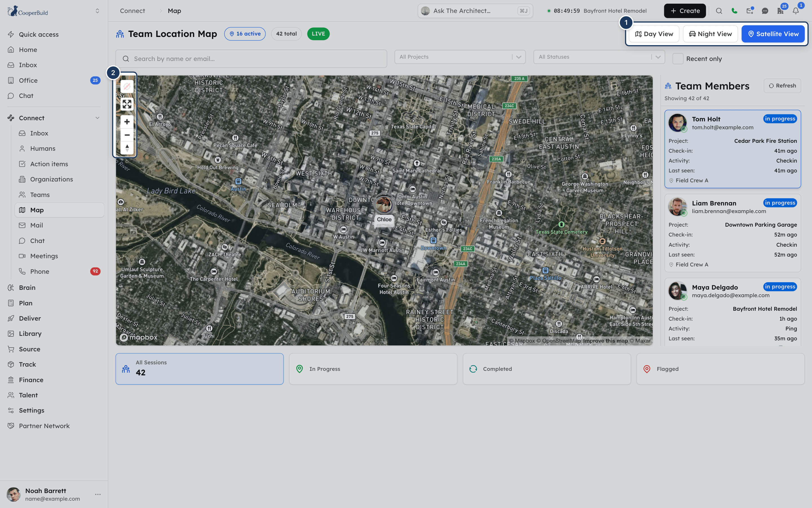Toggle map fullscreen expand icon
The width and height of the screenshot is (812, 508).
[x=127, y=104]
